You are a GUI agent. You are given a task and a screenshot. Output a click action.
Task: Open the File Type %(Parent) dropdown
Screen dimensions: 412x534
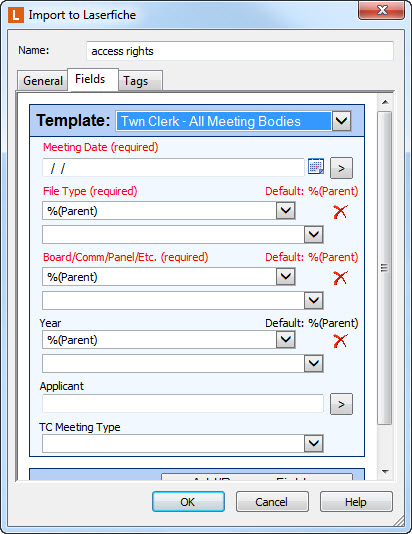coord(285,210)
